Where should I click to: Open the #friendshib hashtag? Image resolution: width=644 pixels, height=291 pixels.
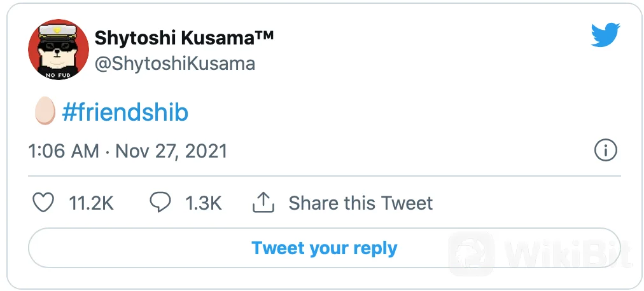(x=125, y=113)
